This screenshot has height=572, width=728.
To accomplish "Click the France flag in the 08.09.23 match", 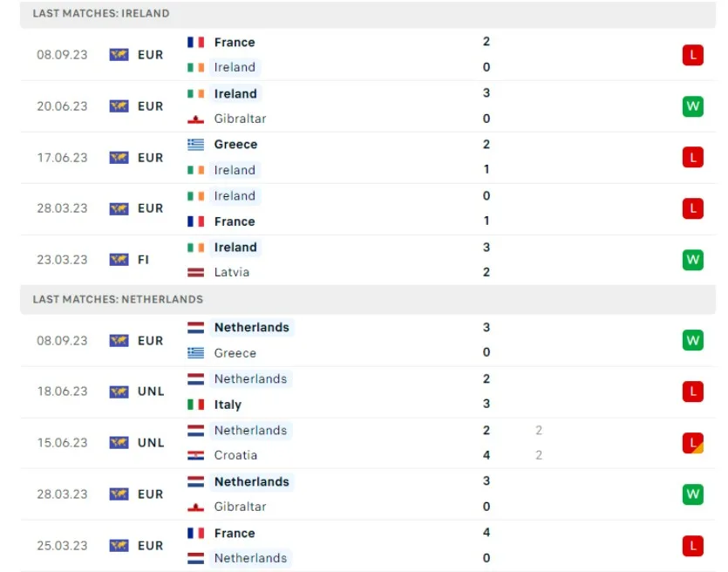I will tap(195, 42).
